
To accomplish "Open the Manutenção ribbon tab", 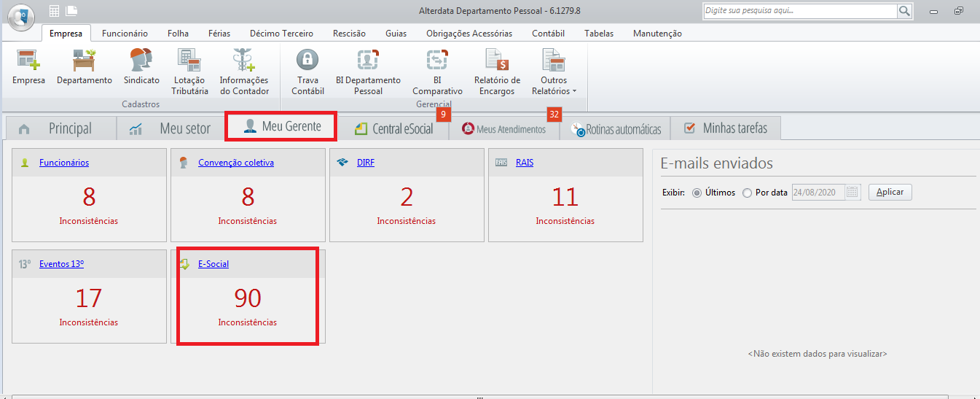I will (x=657, y=34).
